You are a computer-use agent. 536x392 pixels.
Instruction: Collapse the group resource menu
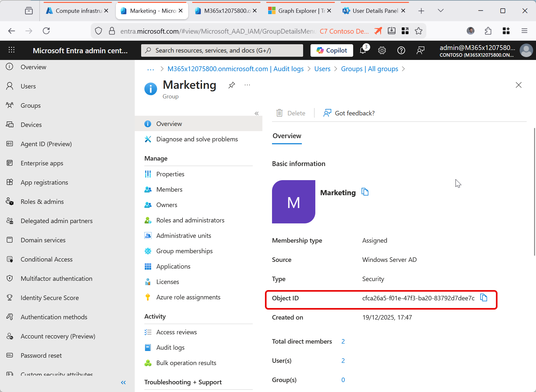click(x=257, y=113)
